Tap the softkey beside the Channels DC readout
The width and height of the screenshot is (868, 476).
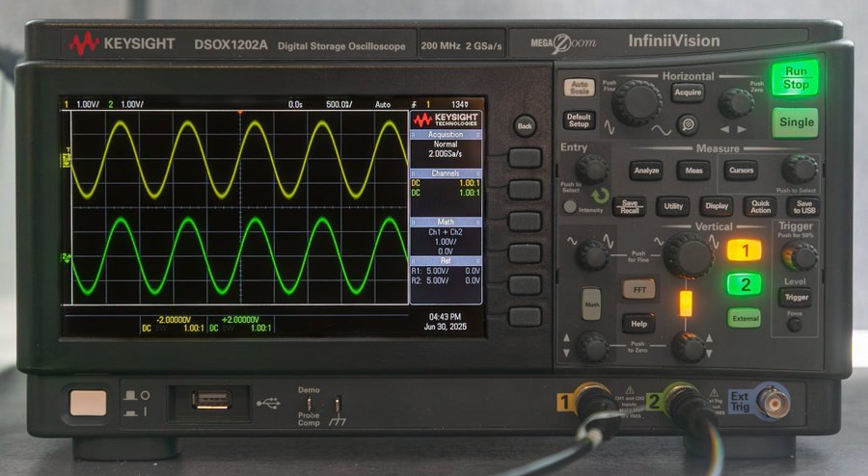[x=525, y=190]
